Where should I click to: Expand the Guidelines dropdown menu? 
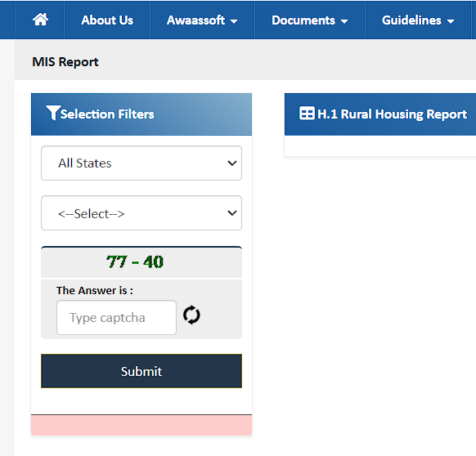tap(418, 20)
